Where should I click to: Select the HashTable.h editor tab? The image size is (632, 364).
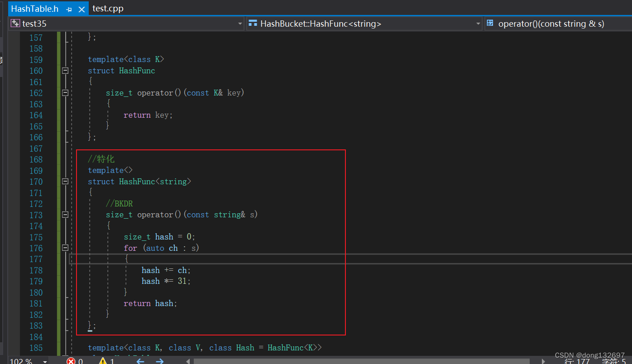pyautogui.click(x=35, y=9)
